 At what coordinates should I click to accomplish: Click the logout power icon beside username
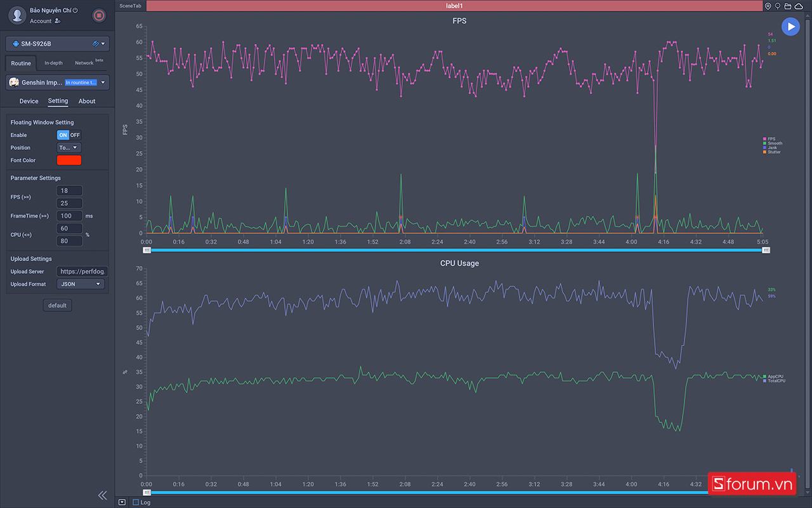[75, 10]
